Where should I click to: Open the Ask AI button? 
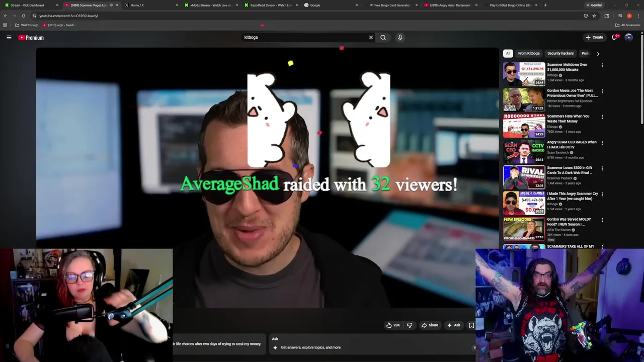point(453,325)
